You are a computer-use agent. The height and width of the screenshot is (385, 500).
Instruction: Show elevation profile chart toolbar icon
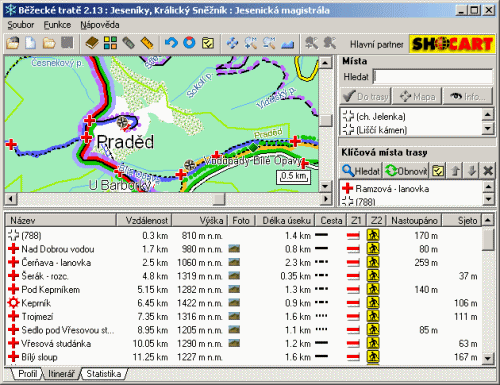tap(288, 43)
